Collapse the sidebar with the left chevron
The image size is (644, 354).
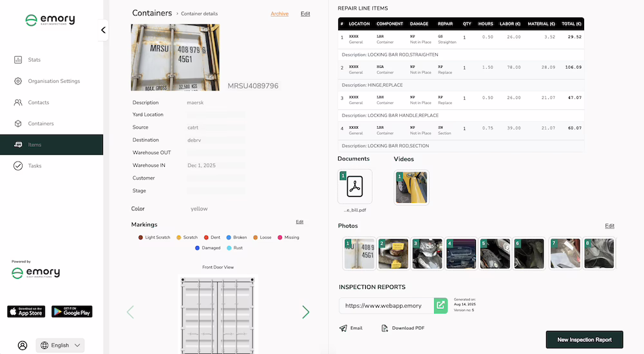[x=103, y=30]
